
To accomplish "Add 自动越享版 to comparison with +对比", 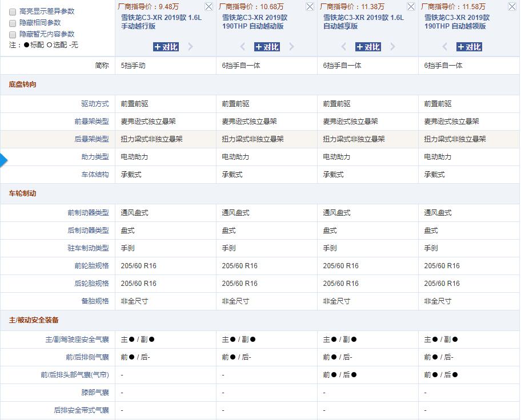I will point(368,47).
